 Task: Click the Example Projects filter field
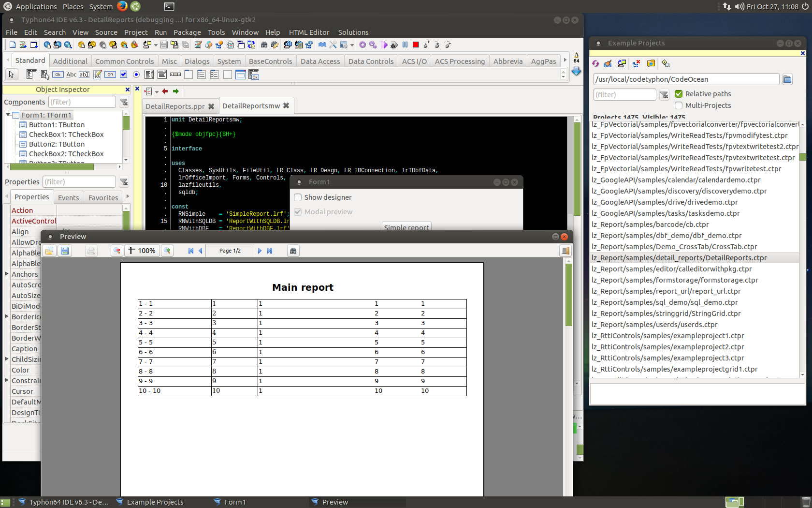tap(624, 95)
